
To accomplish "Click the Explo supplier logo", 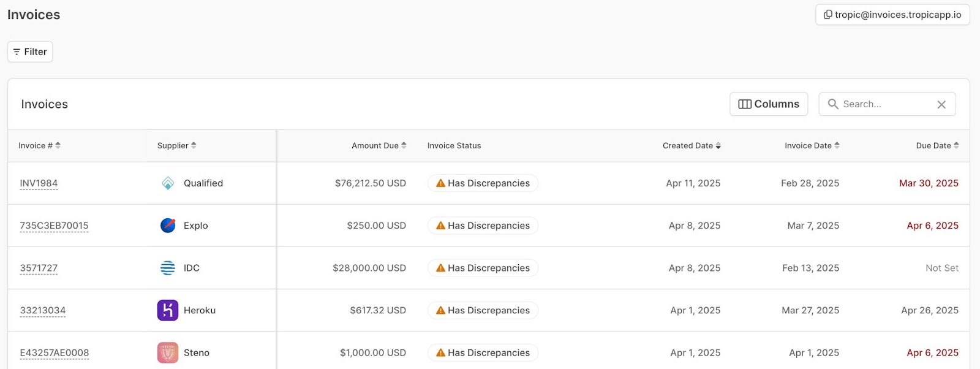I will pos(168,226).
